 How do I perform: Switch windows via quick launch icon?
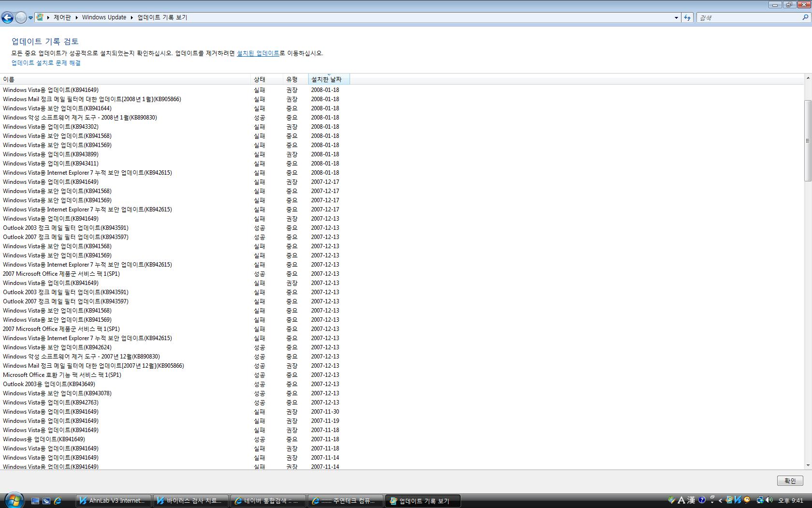tap(46, 501)
